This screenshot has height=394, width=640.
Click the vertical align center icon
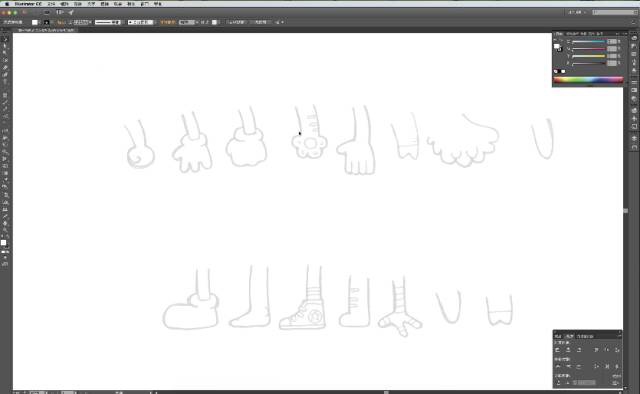pos(607,350)
